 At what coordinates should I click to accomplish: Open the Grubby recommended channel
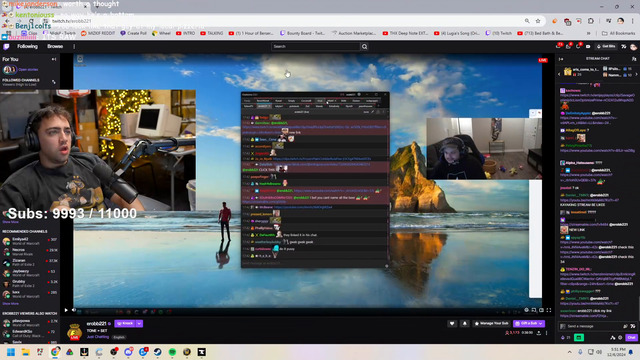[29, 283]
